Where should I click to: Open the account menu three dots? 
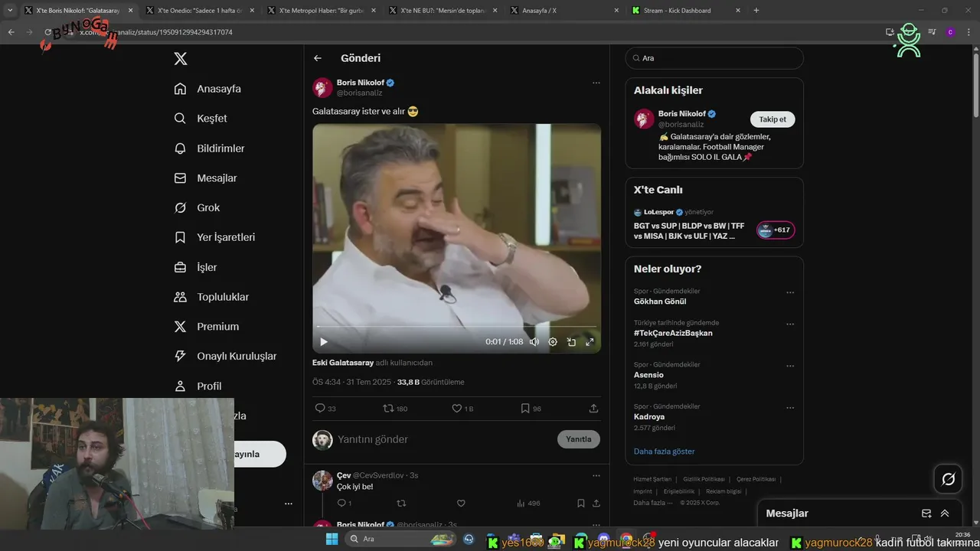click(288, 504)
